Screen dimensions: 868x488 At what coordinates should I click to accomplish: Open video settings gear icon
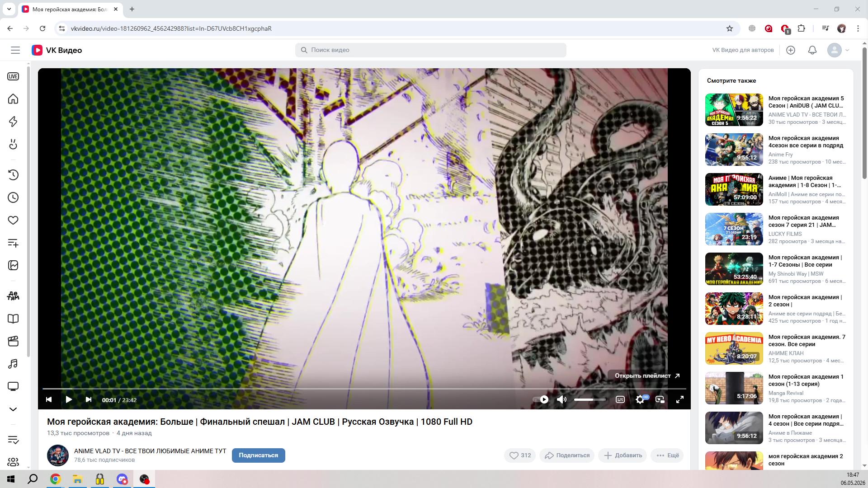[x=640, y=399]
